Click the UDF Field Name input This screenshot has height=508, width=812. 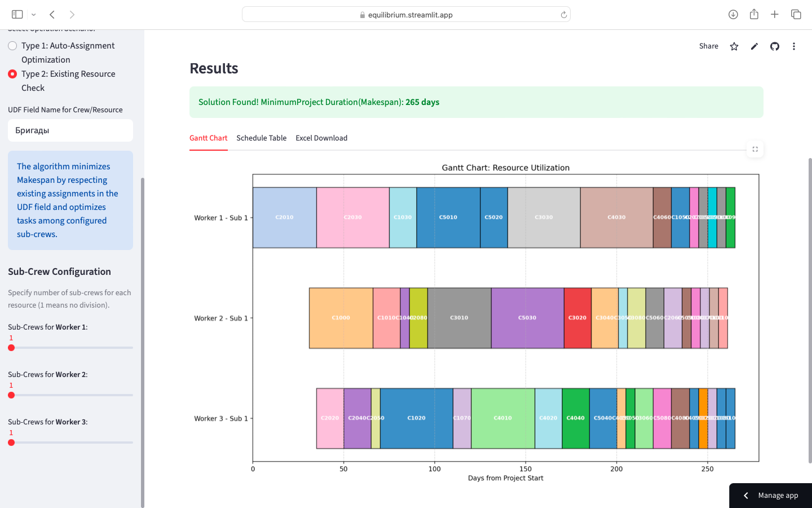pyautogui.click(x=70, y=130)
